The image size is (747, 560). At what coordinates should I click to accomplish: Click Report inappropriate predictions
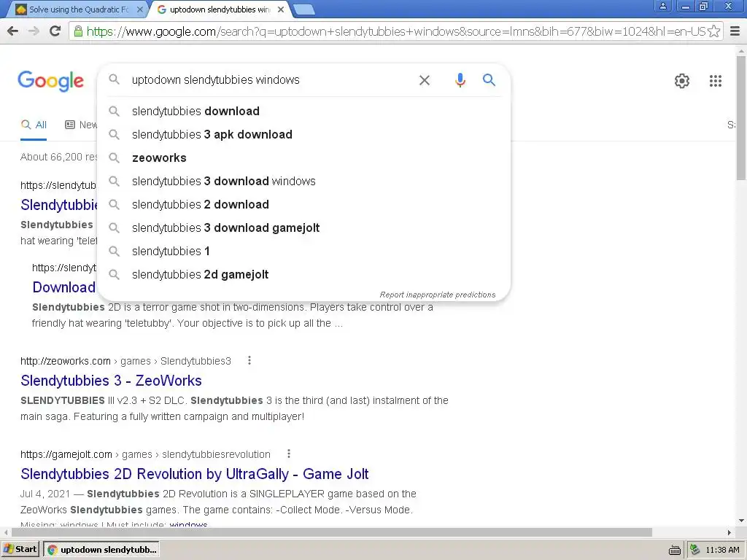point(438,295)
